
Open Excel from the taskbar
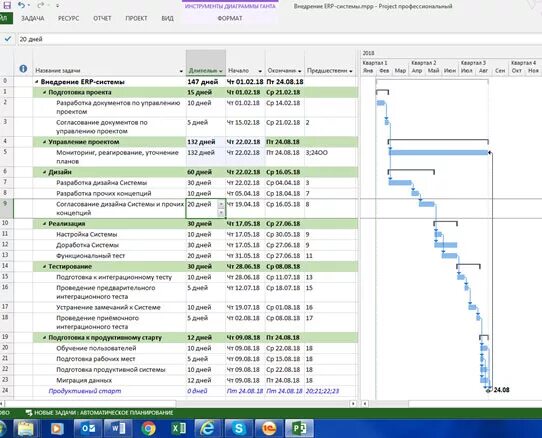pyautogui.click(x=178, y=429)
